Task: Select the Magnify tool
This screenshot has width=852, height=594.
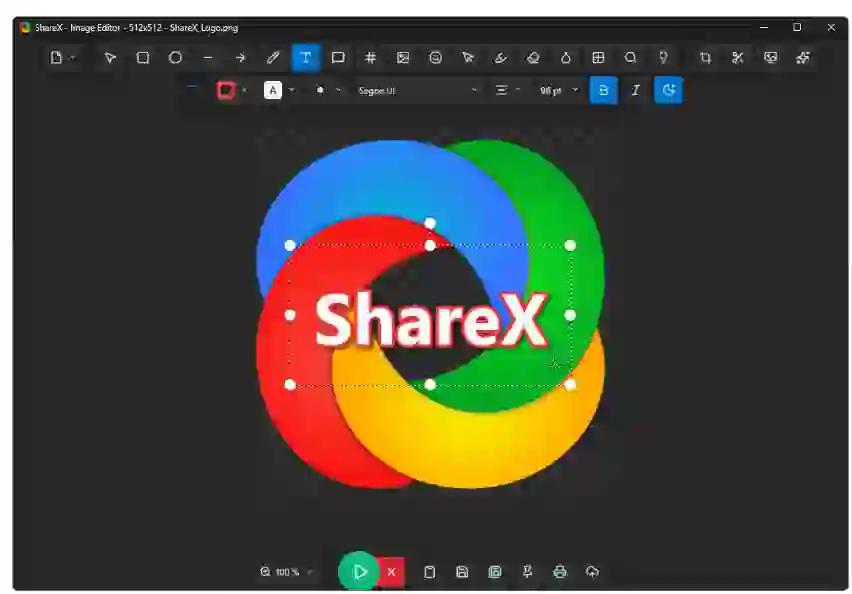Action: (630, 58)
